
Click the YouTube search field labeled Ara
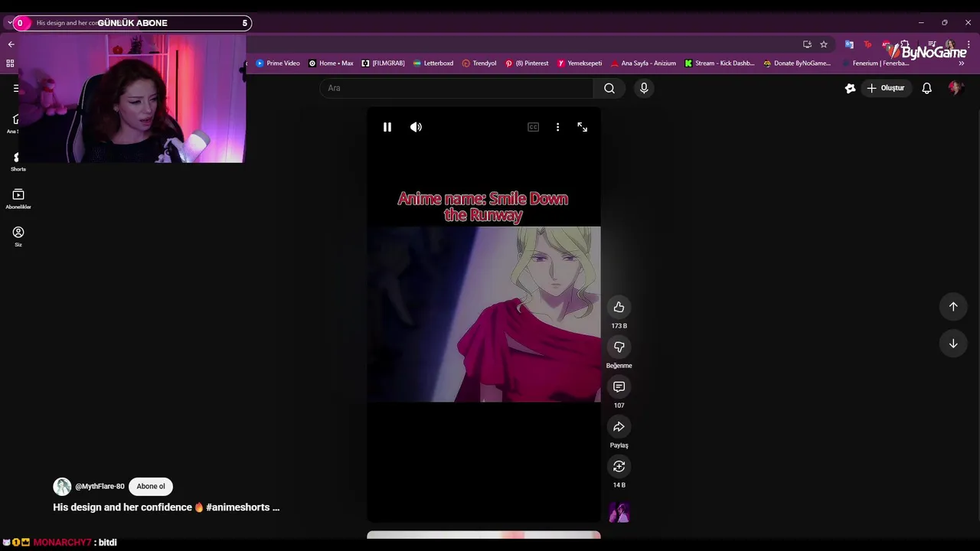point(456,88)
